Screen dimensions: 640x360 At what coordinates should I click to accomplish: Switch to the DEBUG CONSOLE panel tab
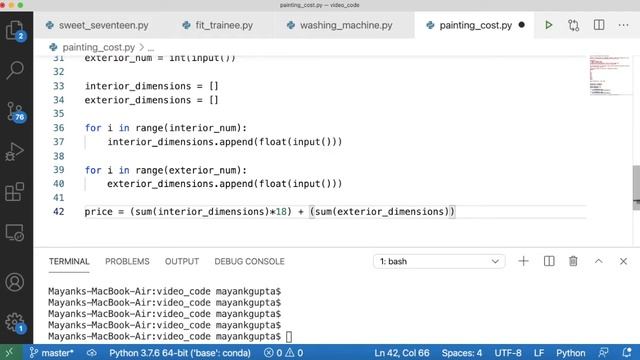point(249,261)
